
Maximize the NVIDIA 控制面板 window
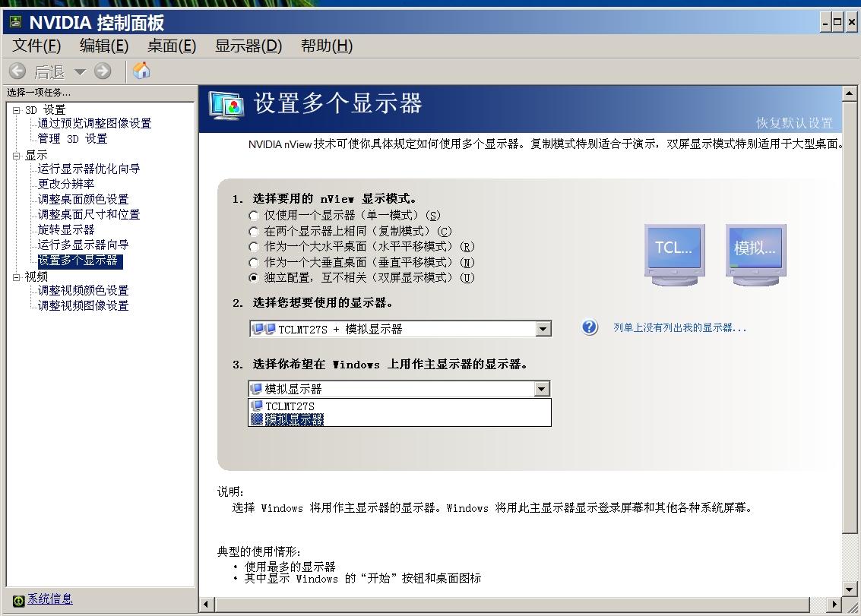837,23
